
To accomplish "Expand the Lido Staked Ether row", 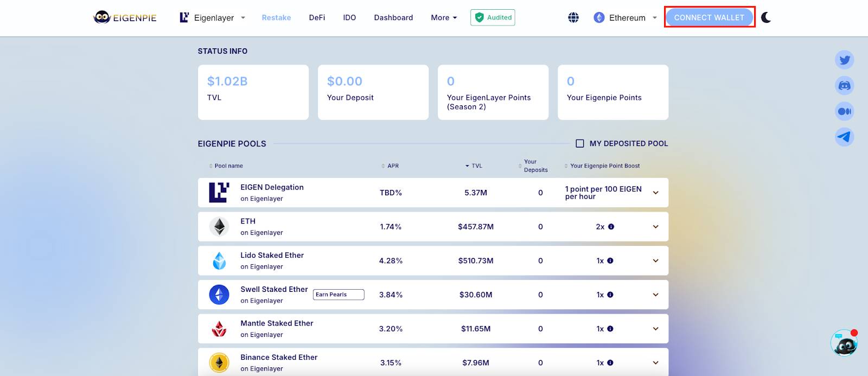I will [655, 261].
